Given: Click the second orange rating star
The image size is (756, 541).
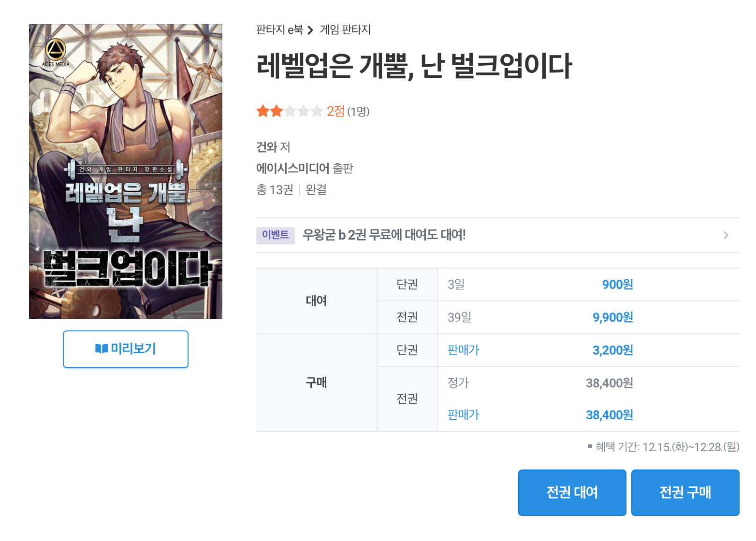Looking at the screenshot, I should pyautogui.click(x=276, y=112).
